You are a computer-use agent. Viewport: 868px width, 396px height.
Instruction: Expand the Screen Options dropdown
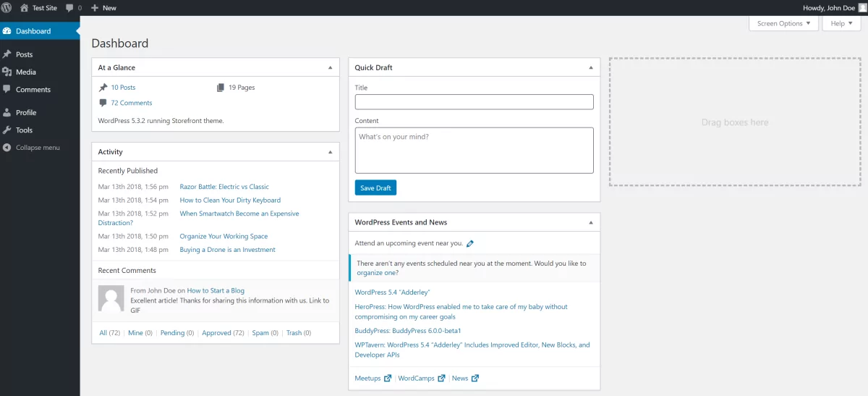click(x=784, y=23)
